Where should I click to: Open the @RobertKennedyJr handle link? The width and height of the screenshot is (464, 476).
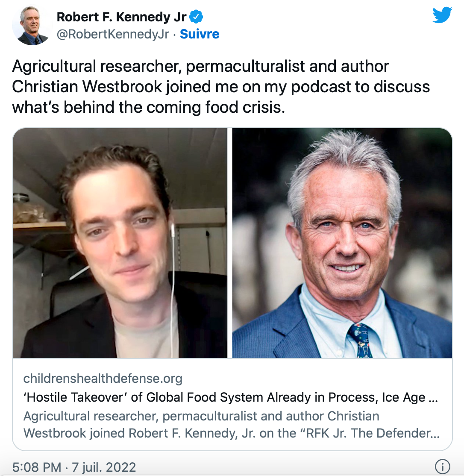click(113, 34)
